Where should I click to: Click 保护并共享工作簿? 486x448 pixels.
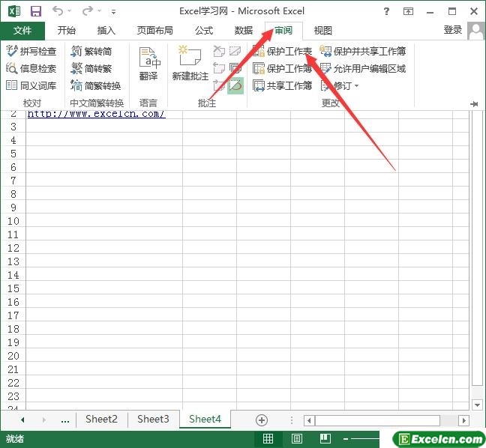(x=363, y=51)
